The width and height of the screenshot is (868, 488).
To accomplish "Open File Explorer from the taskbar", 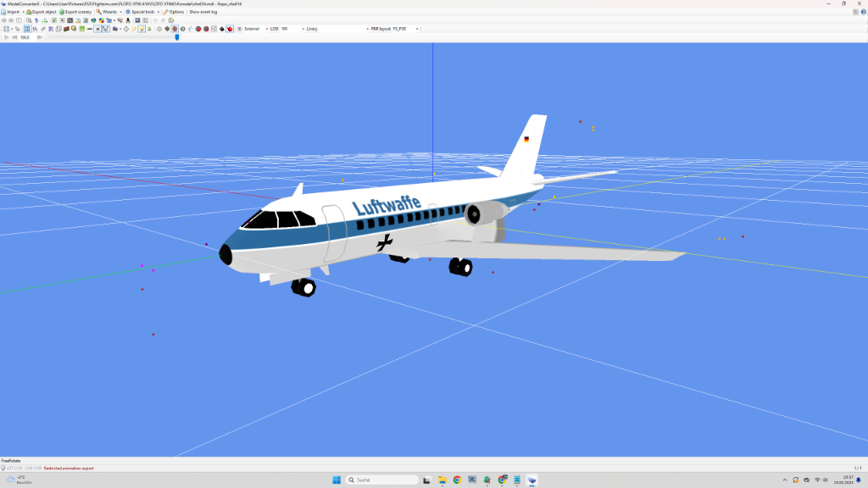I will [x=442, y=480].
